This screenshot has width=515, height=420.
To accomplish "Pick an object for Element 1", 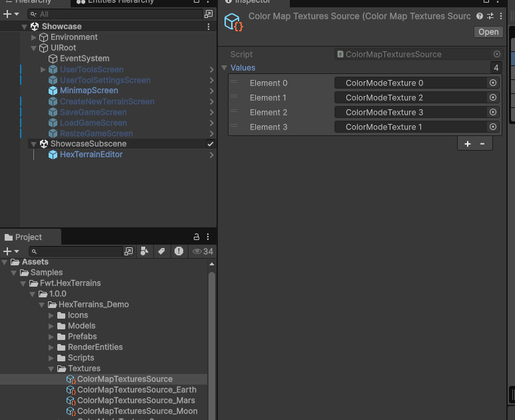I will click(492, 97).
